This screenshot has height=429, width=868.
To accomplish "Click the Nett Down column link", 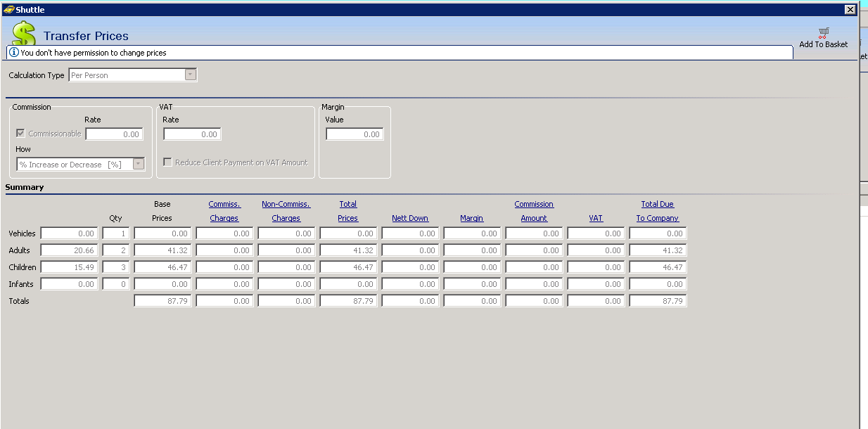I will (410, 218).
